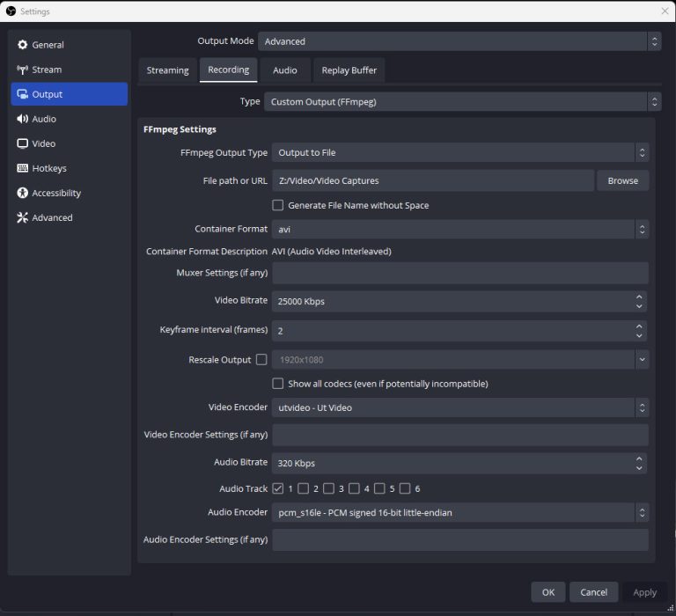This screenshot has height=616, width=676.
Task: Check Show all codecs option
Action: 278,384
